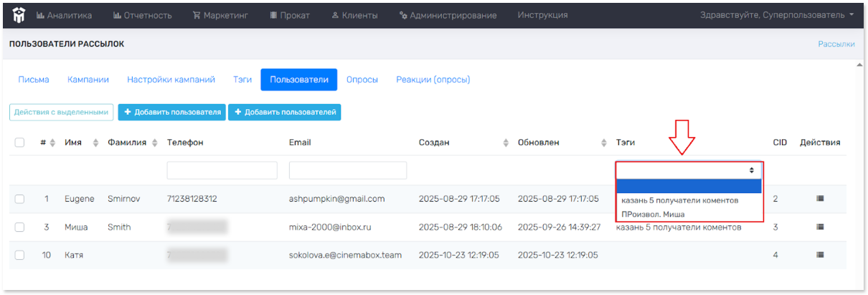868x295 pixels.
Task: Sort by Обновлен column sort icon
Action: [x=604, y=143]
